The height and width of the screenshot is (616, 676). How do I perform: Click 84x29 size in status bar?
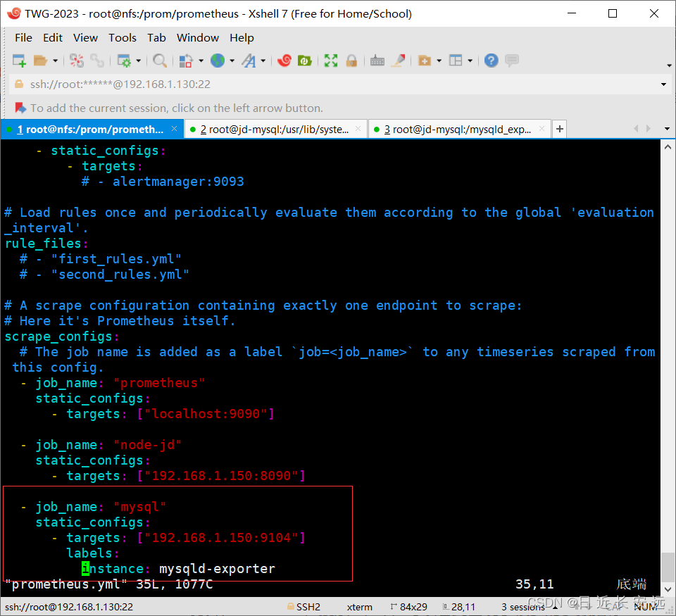pyautogui.click(x=408, y=607)
